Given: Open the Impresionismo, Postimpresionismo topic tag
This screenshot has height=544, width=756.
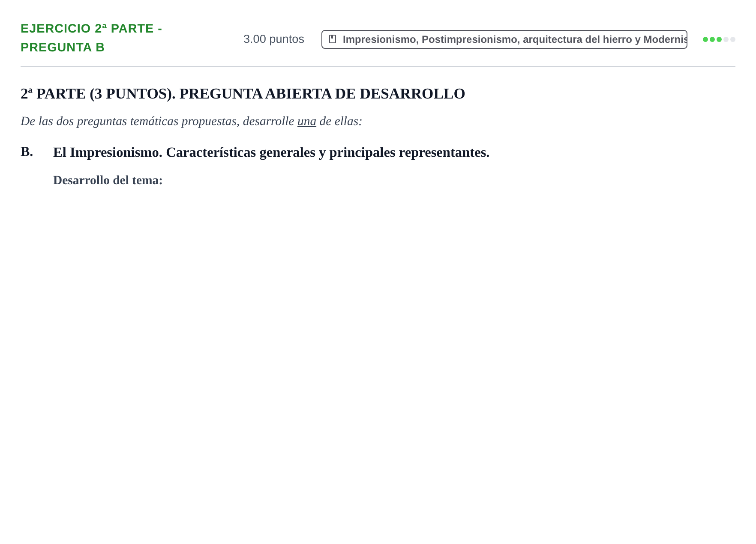Looking at the screenshot, I should pos(504,39).
